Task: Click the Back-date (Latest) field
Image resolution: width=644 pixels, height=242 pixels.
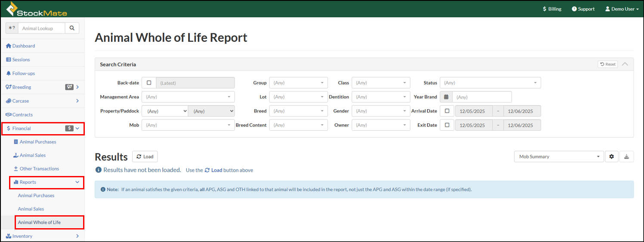Action: 195,83
